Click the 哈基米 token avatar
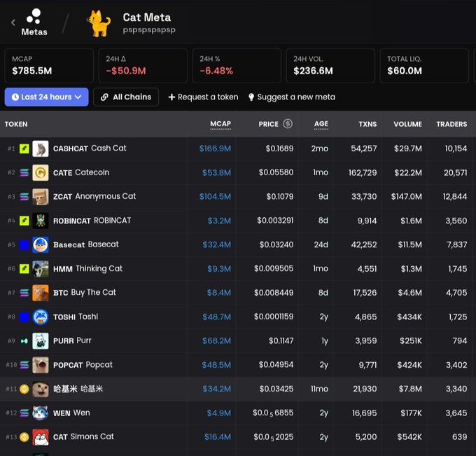The height and width of the screenshot is (456, 476). click(41, 389)
